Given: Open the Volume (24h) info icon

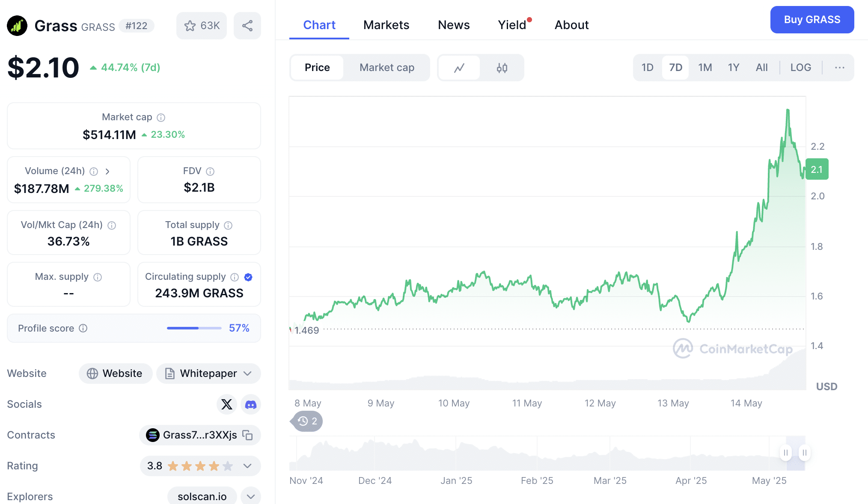Looking at the screenshot, I should pos(94,171).
